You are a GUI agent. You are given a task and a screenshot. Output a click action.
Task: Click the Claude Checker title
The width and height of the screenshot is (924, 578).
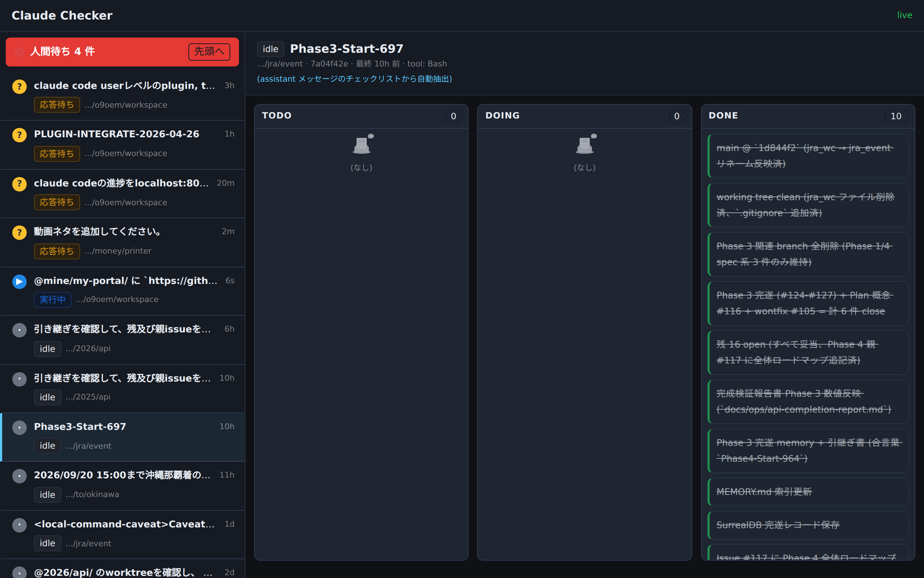click(62, 15)
